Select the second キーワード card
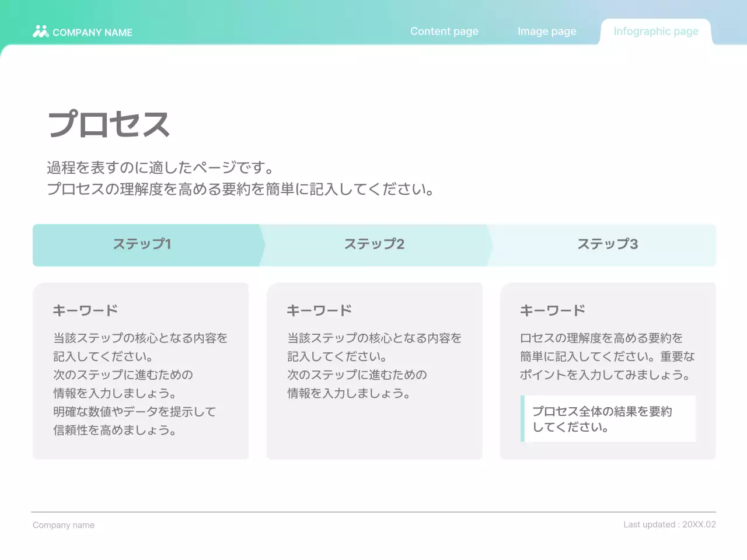 pos(374,370)
